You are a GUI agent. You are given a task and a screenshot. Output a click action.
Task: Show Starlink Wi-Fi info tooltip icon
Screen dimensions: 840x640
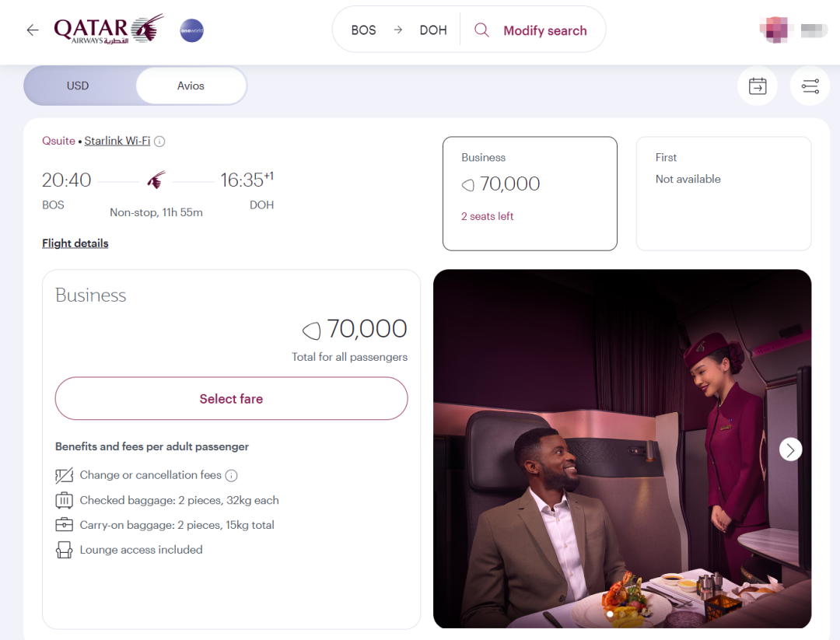pos(159,142)
